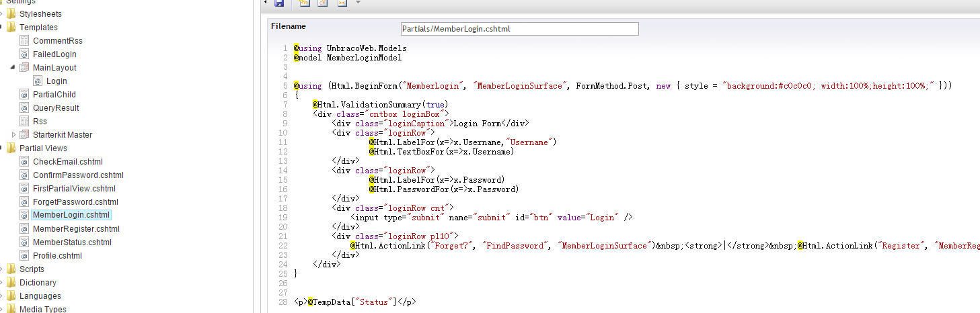Open the Media Types folder node
The image size is (980, 313).
[11, 309]
